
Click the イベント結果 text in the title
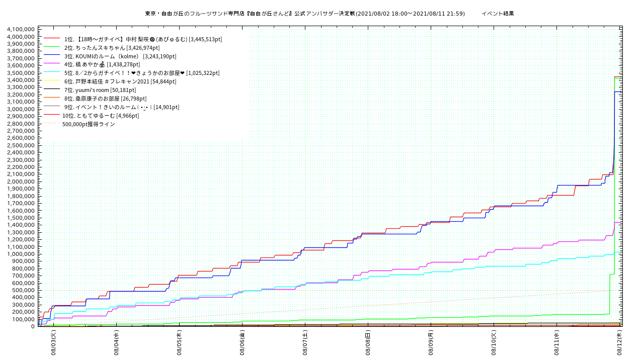click(497, 14)
